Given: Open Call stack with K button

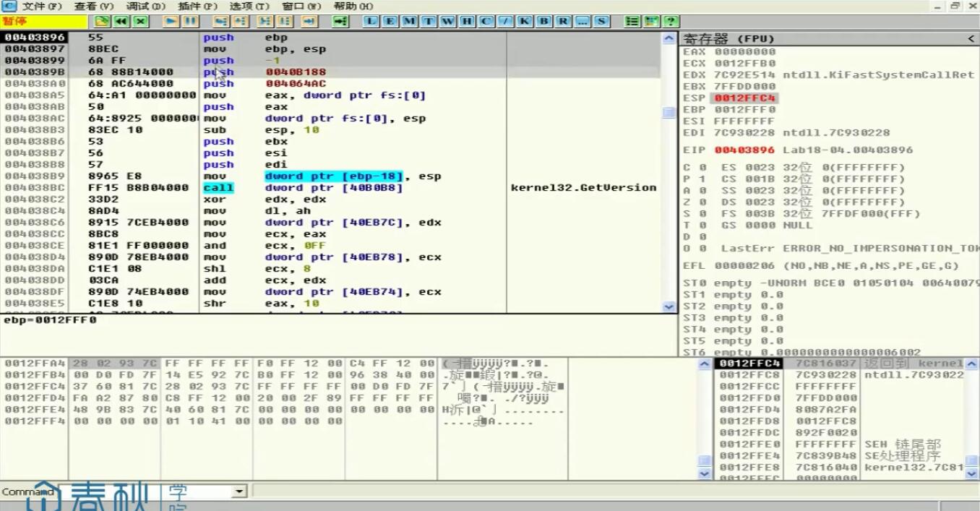Looking at the screenshot, I should 525,21.
